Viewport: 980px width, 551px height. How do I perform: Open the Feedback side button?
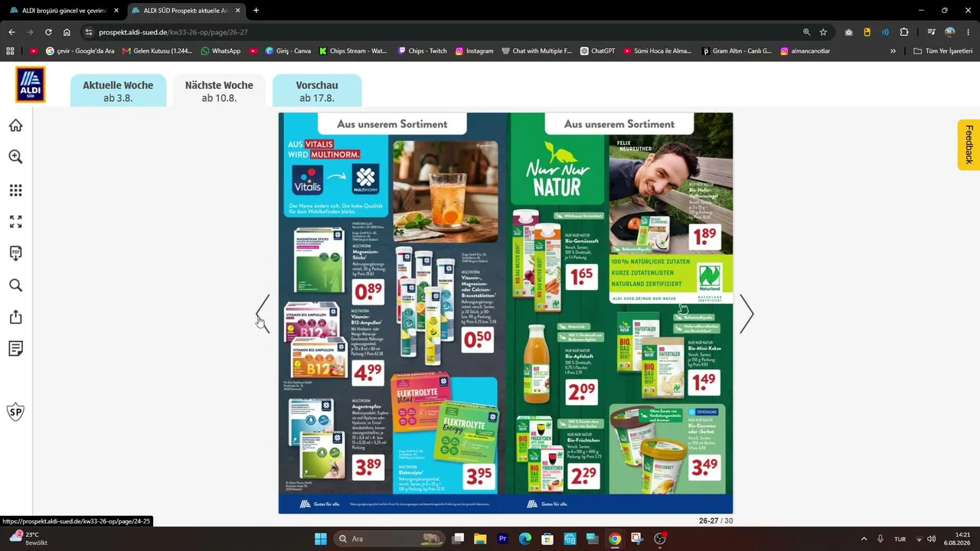[x=969, y=145]
